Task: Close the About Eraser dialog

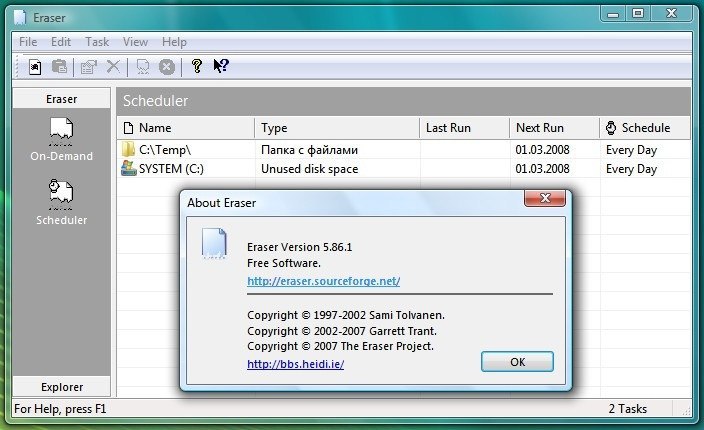Action: click(545, 198)
